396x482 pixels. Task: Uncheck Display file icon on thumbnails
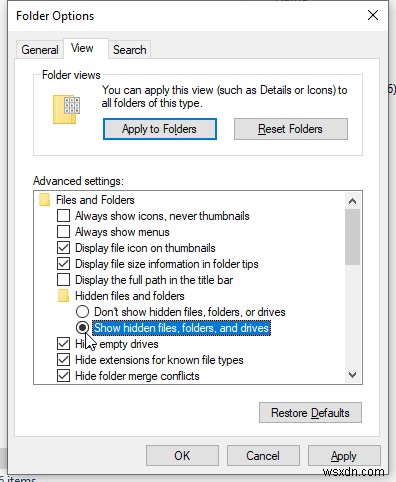pos(63,248)
